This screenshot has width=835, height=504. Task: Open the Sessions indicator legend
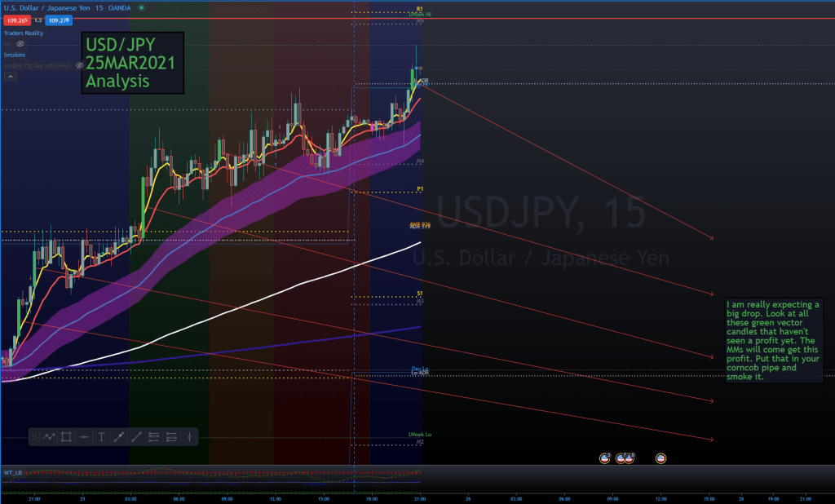tap(15, 55)
